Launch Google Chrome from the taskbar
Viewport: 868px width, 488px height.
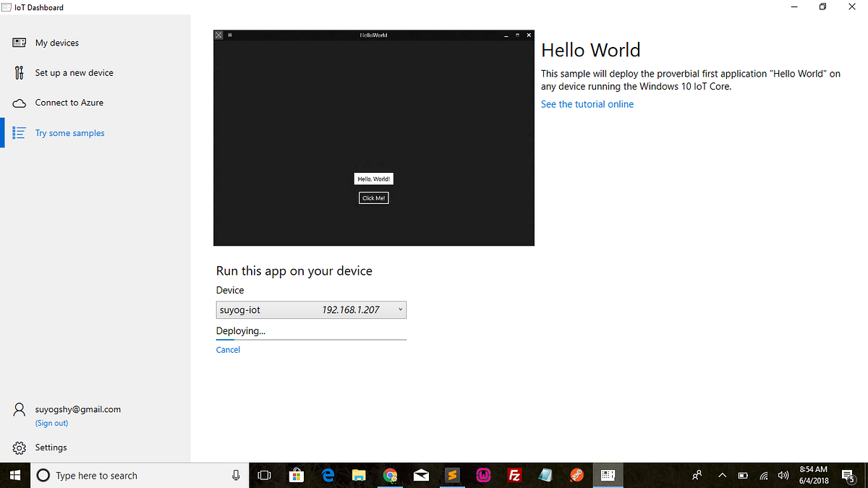coord(390,475)
